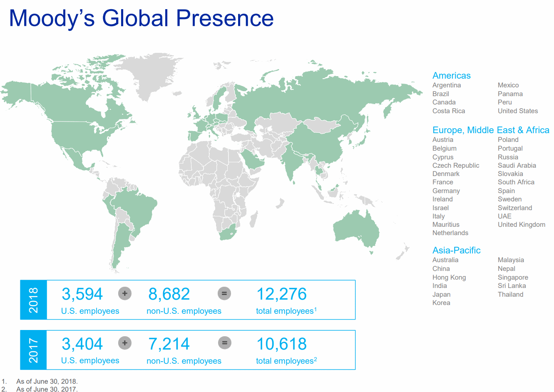This screenshot has width=554, height=392.
Task: Click France in the EMEA list
Action: [x=443, y=182]
